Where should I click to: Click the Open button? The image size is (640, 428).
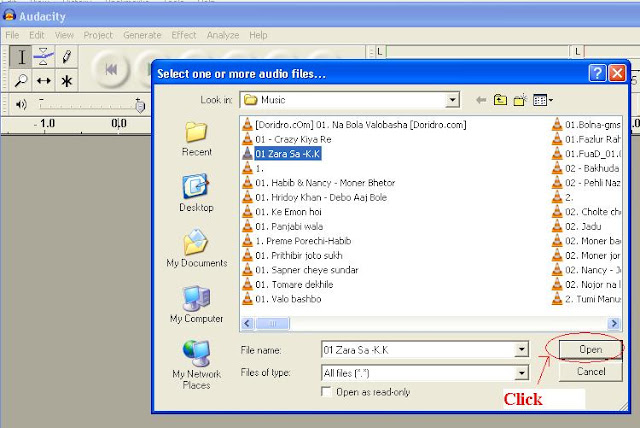coord(590,349)
